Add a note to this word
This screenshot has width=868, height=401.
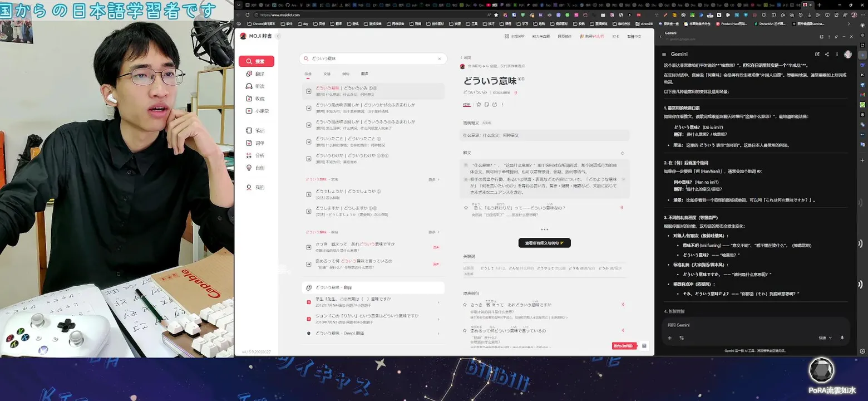(x=486, y=104)
